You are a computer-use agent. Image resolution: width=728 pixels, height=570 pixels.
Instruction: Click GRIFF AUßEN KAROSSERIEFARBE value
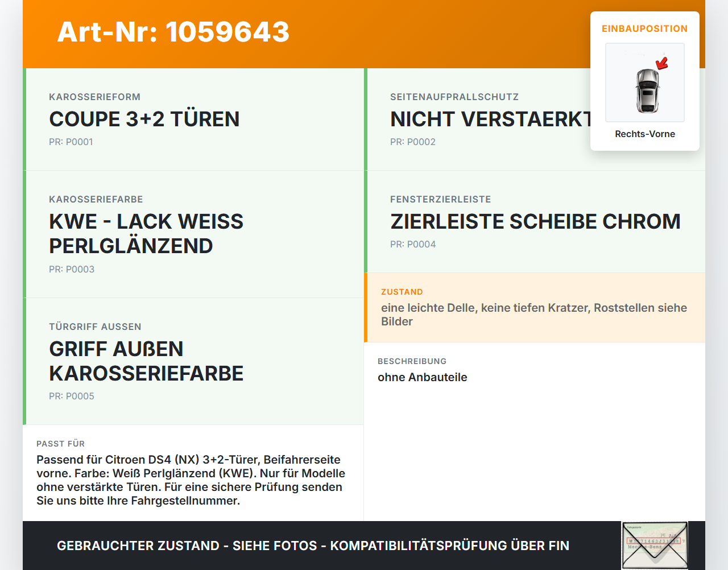pos(146,361)
